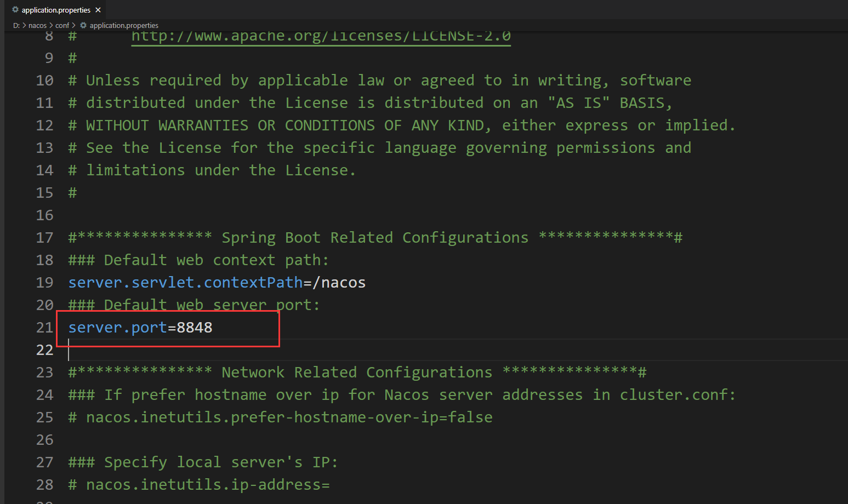Open the nacos breadcrumb folder

pyautogui.click(x=37, y=25)
